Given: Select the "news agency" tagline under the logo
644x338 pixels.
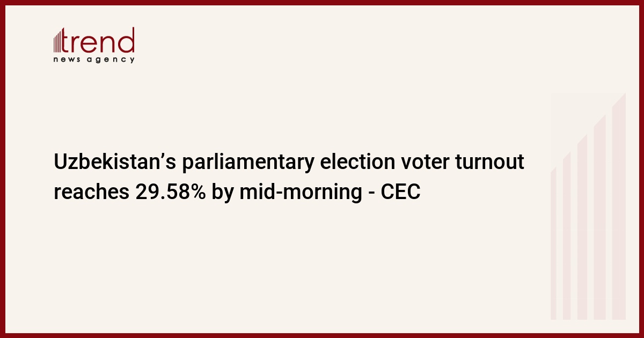Looking at the screenshot, I should (x=94, y=60).
